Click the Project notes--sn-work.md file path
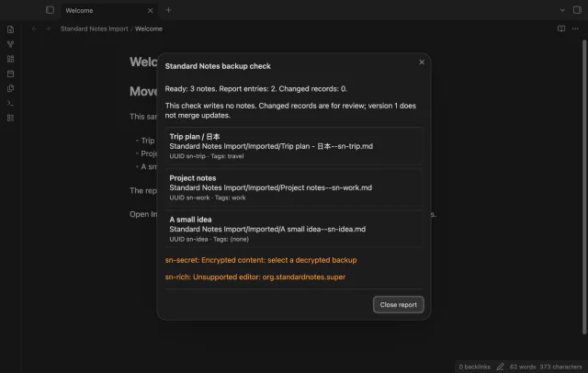 tap(270, 187)
